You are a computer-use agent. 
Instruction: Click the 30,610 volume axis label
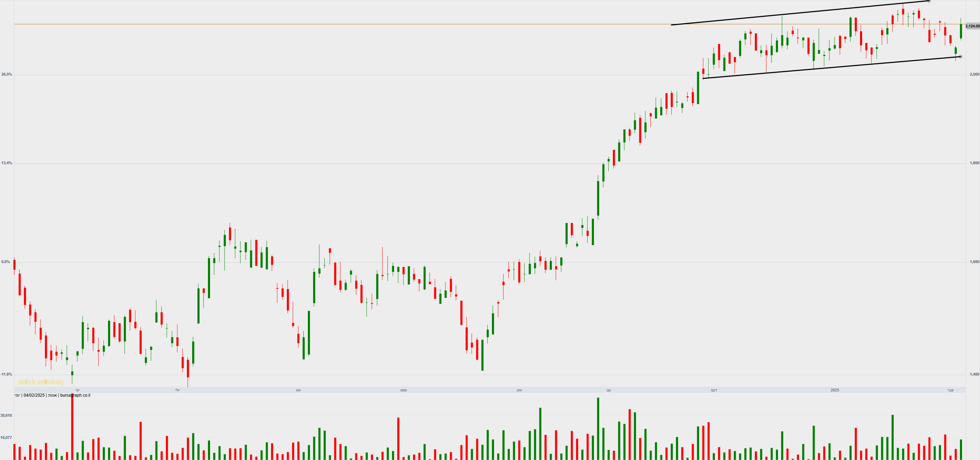6,416
